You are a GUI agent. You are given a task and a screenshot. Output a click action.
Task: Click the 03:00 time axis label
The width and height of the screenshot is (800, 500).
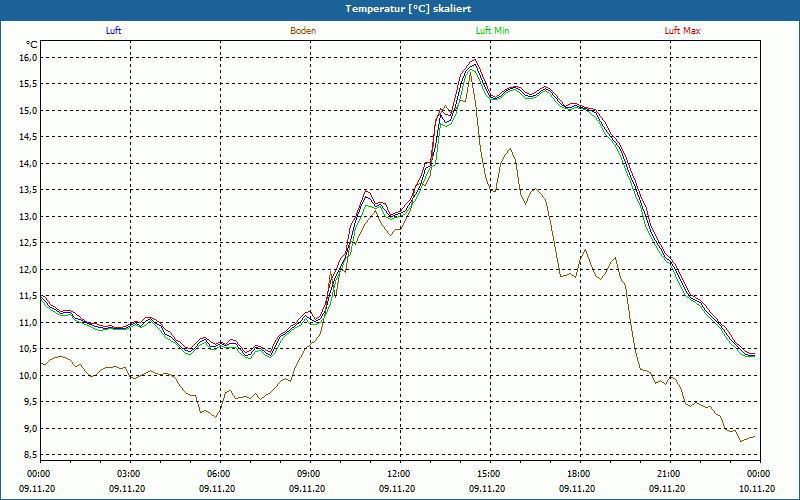tap(130, 474)
